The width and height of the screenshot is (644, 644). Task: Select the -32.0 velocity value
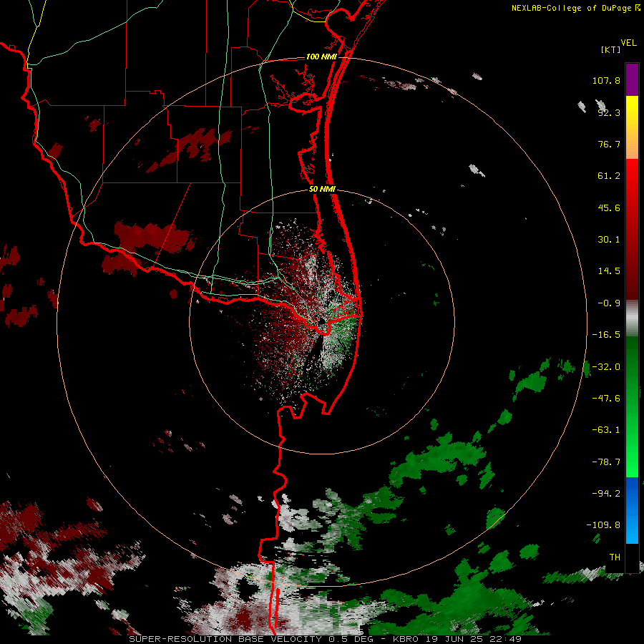606,367
